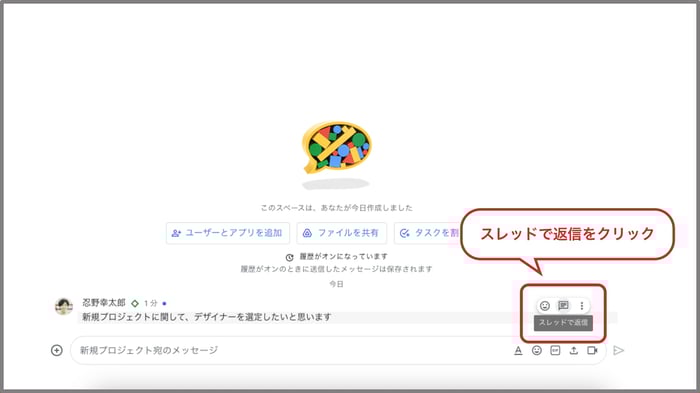Image resolution: width=700 pixels, height=393 pixels.
Task: Add an emoji reaction to the message
Action: [x=545, y=306]
